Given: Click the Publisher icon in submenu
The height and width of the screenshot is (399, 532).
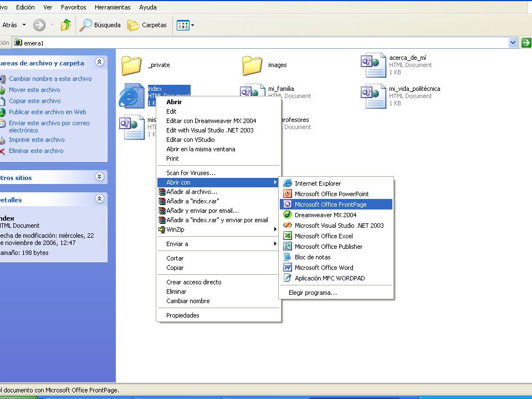Looking at the screenshot, I should click(288, 246).
